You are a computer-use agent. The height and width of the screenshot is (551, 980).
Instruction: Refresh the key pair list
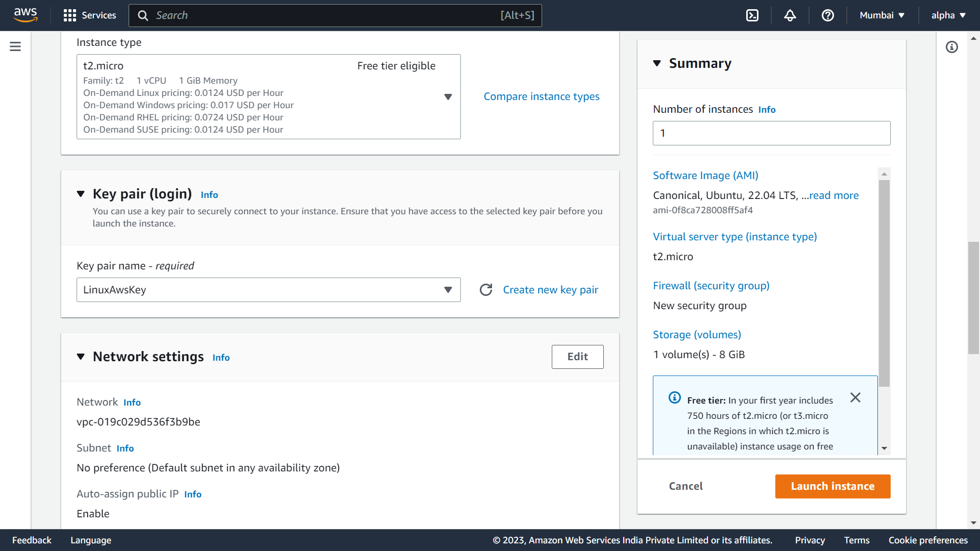point(486,290)
